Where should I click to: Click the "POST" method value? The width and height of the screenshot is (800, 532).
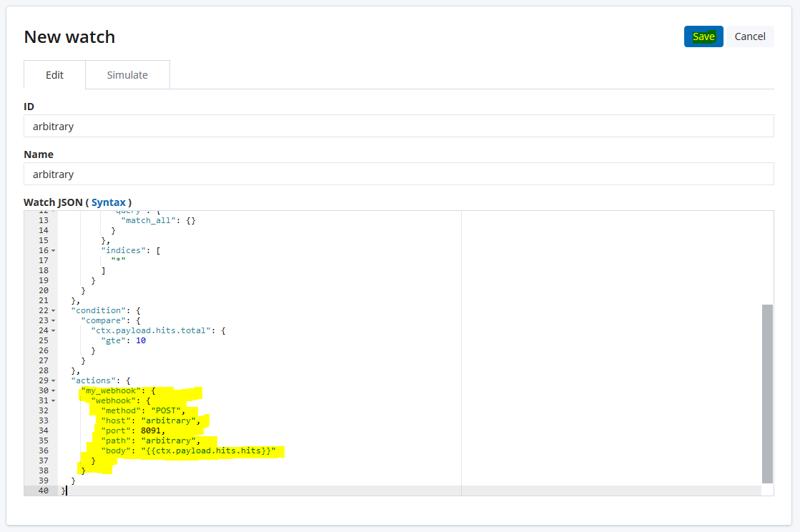click(166, 410)
